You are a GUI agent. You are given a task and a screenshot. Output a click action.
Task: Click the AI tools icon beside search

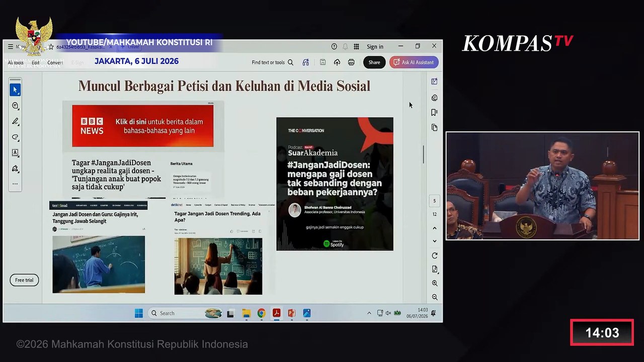coord(305,62)
